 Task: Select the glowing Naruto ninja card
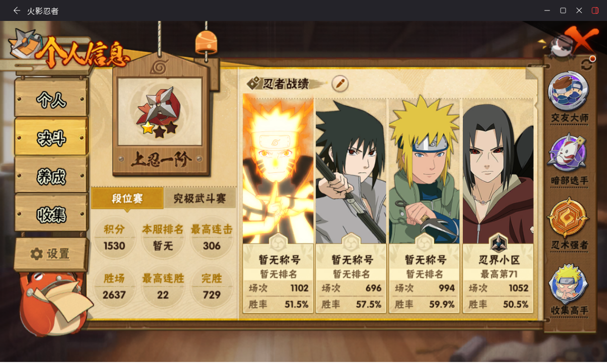[x=278, y=203]
